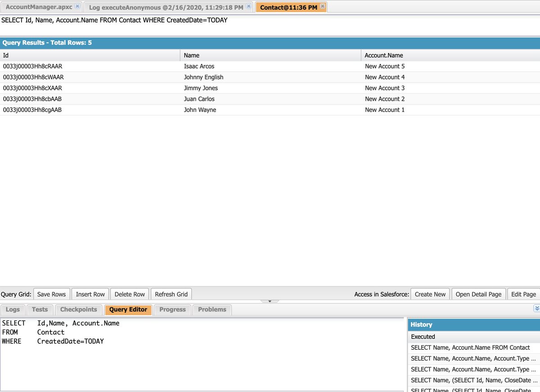Select the New Account 3 cell
540x392 pixels.
[450, 88]
